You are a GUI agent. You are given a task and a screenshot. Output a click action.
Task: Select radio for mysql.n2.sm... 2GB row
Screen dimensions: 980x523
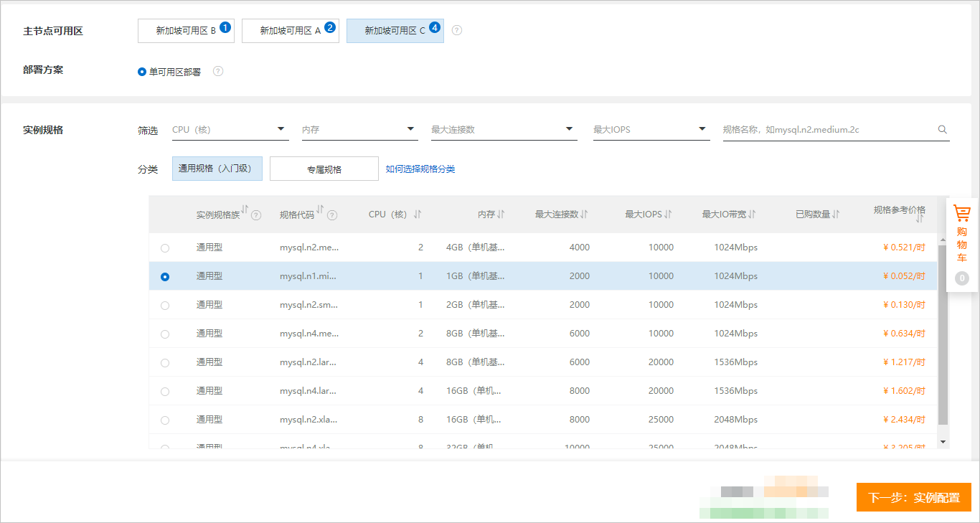click(165, 306)
